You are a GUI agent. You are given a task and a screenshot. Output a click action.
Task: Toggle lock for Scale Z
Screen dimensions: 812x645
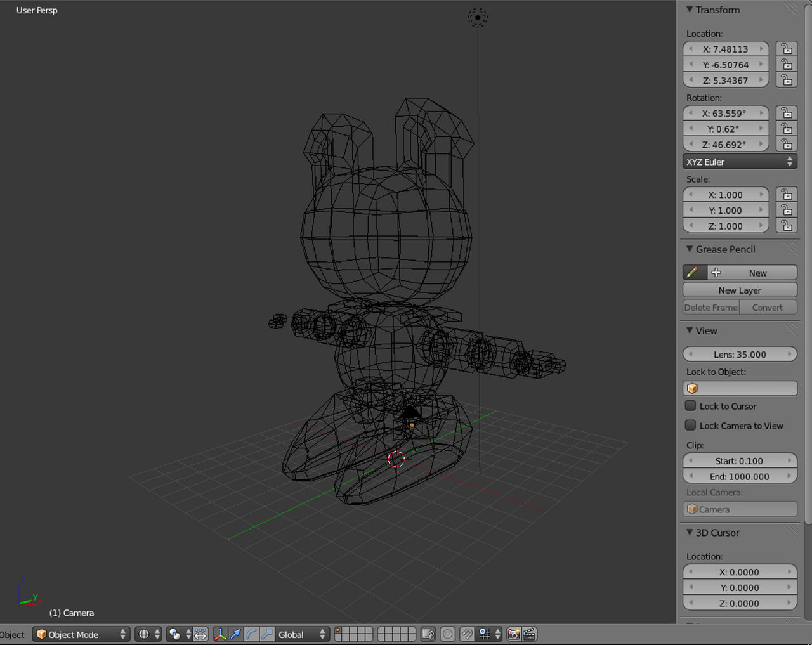787,226
